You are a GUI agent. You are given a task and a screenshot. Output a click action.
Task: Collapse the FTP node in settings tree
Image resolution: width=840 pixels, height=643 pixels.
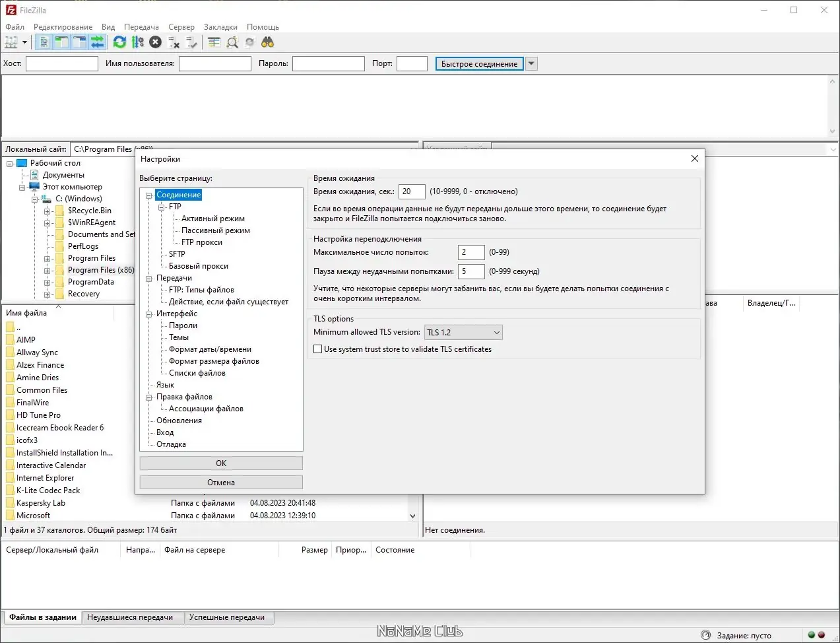click(162, 207)
